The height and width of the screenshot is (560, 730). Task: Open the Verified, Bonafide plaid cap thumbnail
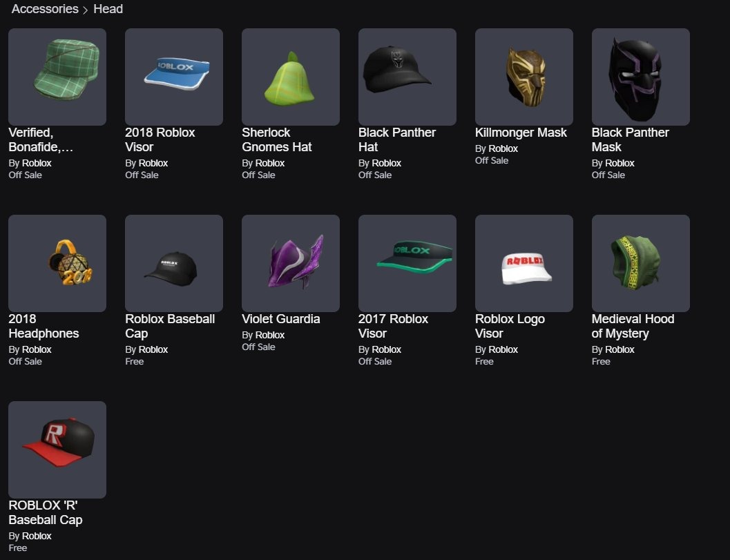(x=57, y=77)
